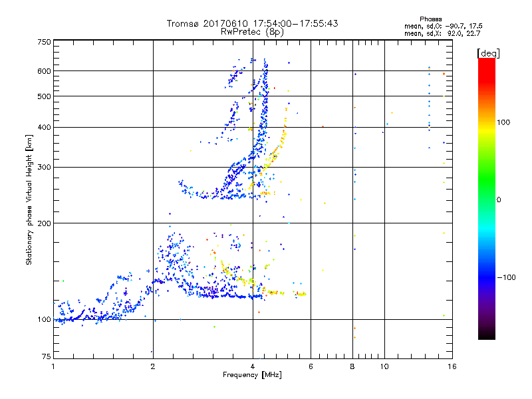Click the colorbar tick label '100'
Image resolution: width=532 pixels, height=399 pixels.
(x=503, y=122)
